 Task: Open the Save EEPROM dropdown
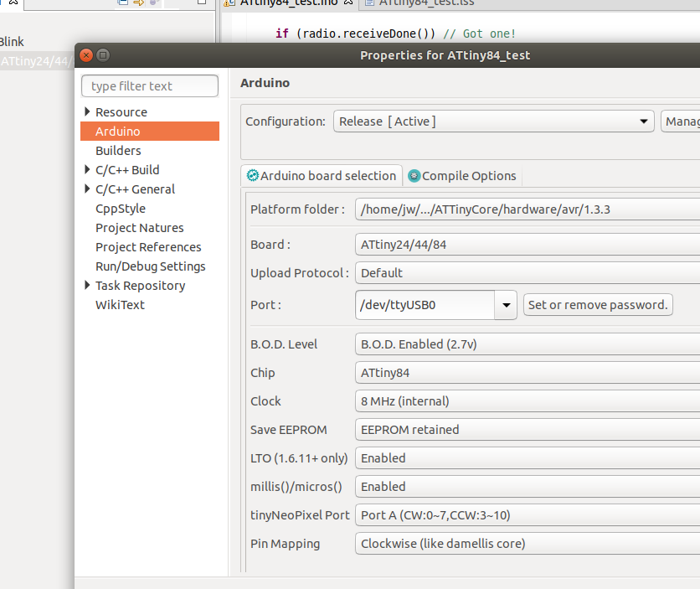(528, 430)
